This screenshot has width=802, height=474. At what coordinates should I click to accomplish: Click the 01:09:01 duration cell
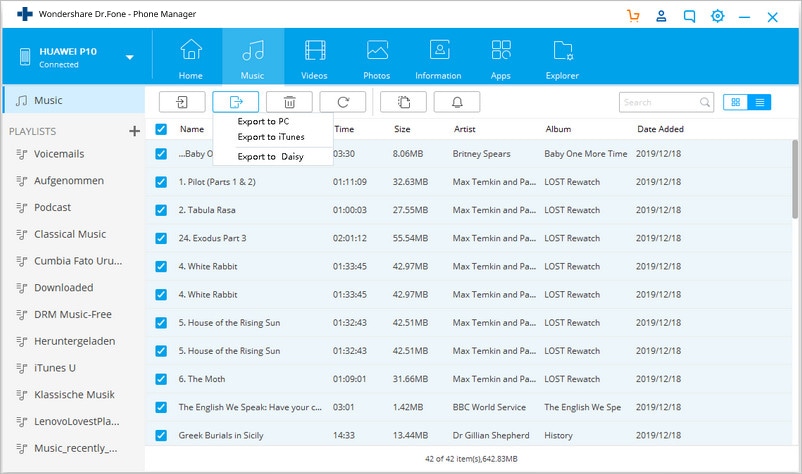coord(350,379)
